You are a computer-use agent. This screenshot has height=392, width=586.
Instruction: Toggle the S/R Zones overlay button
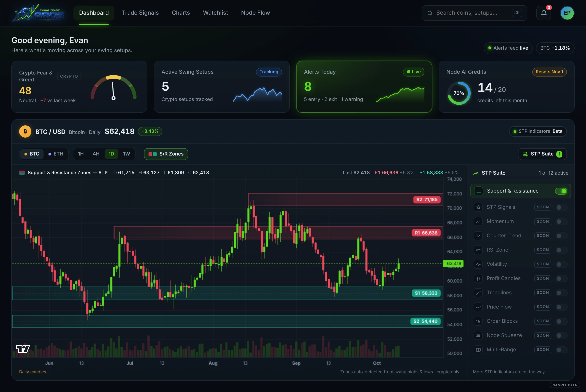[x=166, y=154]
